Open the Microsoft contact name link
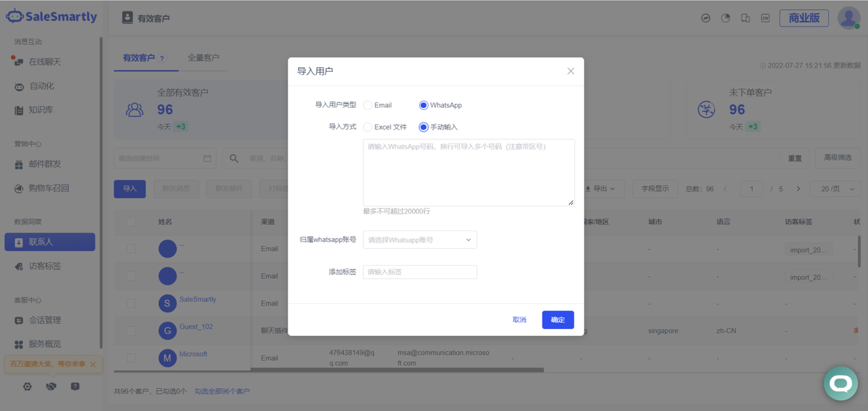The height and width of the screenshot is (411, 868). click(193, 354)
